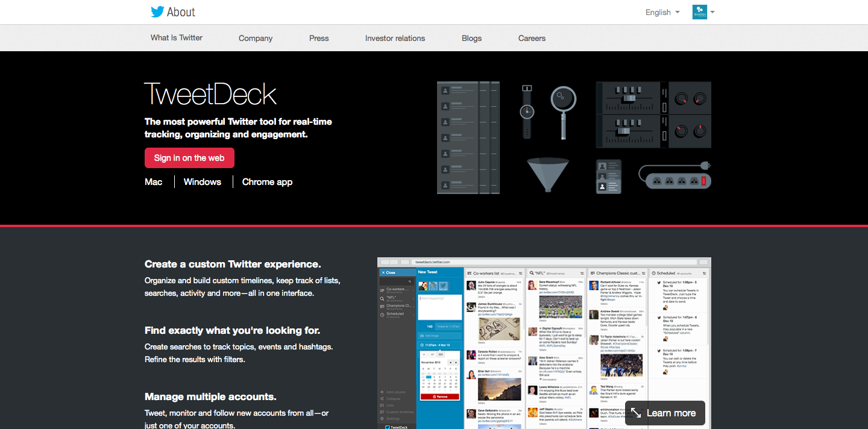Image resolution: width=868 pixels, height=429 pixels.
Task: Click 'Manage multiple accounts.' heading
Action: pos(210,396)
